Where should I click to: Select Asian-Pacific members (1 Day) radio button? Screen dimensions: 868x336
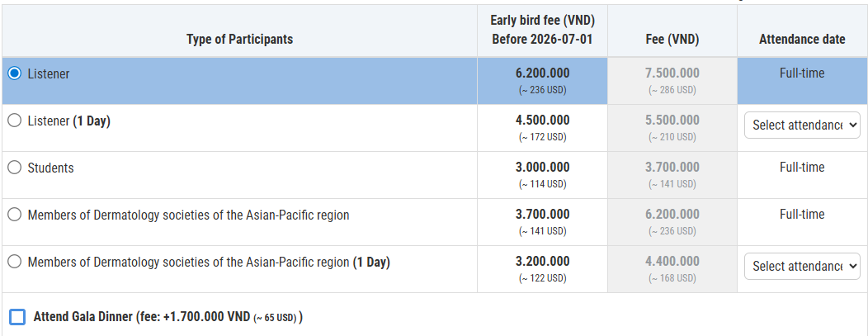pos(14,262)
